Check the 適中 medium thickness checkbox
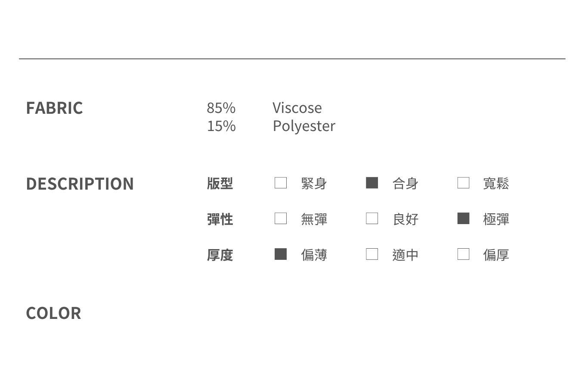Viewport: 588px width, 384px height. pyautogui.click(x=372, y=254)
